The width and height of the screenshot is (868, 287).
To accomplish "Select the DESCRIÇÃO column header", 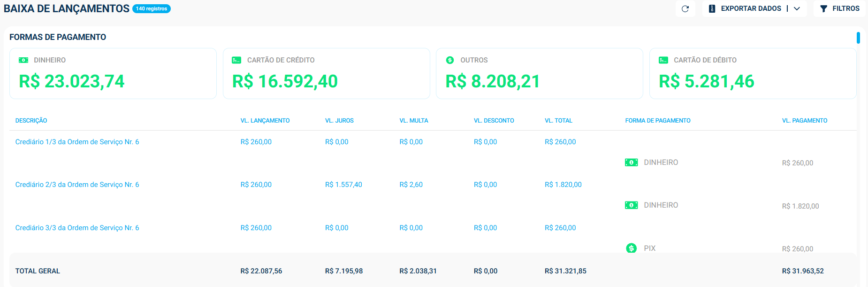I will pyautogui.click(x=31, y=121).
